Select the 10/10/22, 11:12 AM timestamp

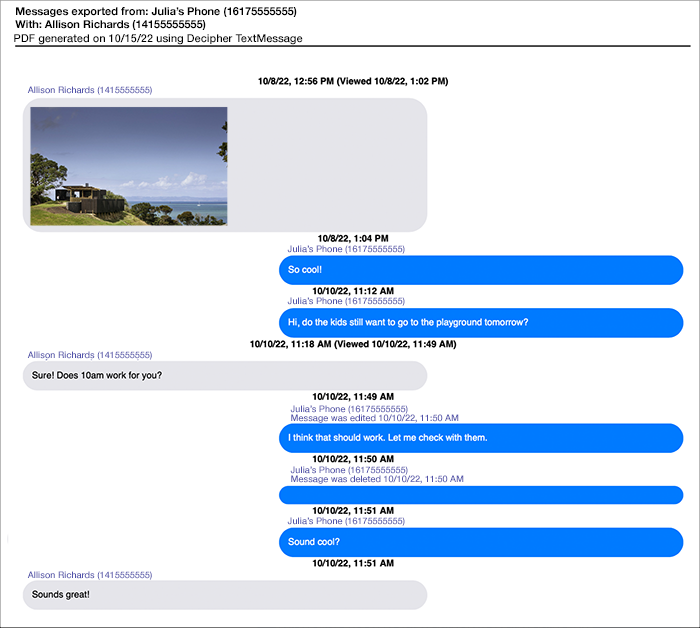coord(353,291)
